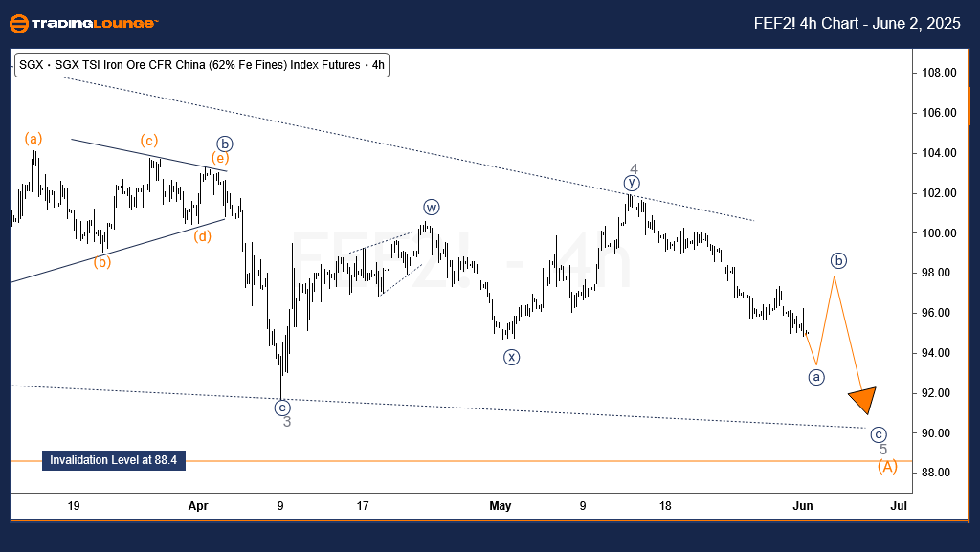Select the circled c marker above wave 5
Viewport: 980px width, 552px height.
click(x=879, y=434)
